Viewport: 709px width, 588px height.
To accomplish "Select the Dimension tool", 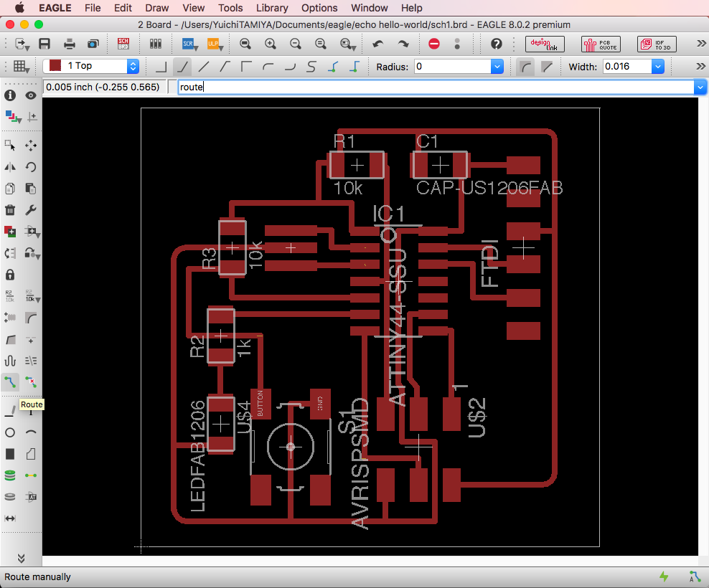I will 10,518.
